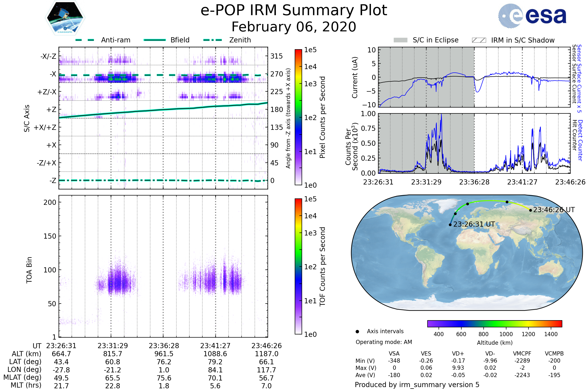Click the ESA logo
Screen dimensions: 588x392
tap(532, 16)
